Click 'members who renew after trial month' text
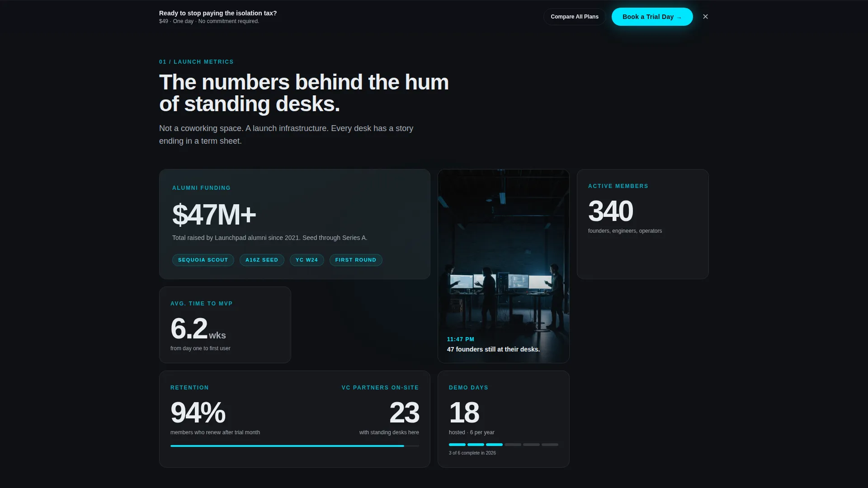This screenshot has height=488, width=868. [x=215, y=432]
